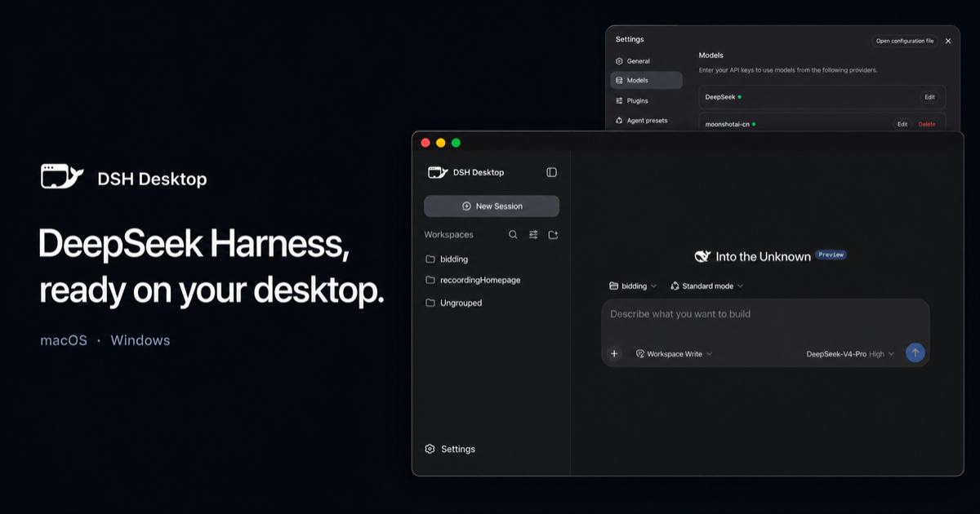Click the recoordingHomepage folder icon
This screenshot has height=514, width=980.
click(x=430, y=280)
